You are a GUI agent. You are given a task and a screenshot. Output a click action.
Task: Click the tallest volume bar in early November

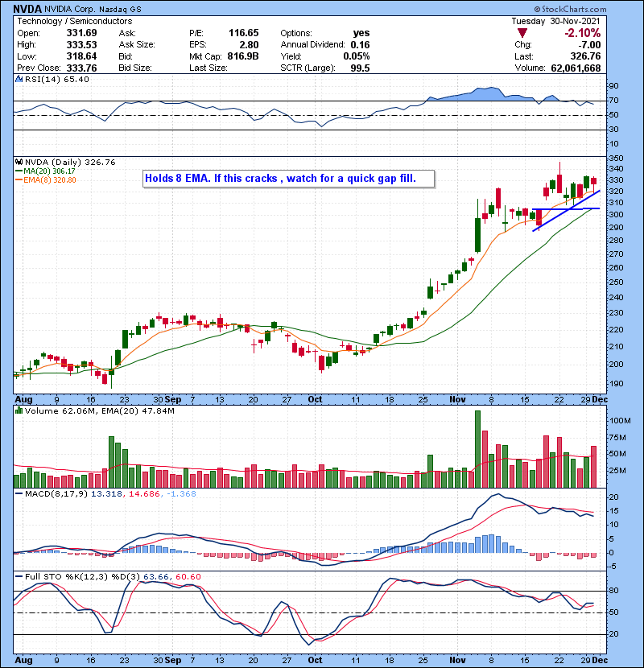pos(478,449)
